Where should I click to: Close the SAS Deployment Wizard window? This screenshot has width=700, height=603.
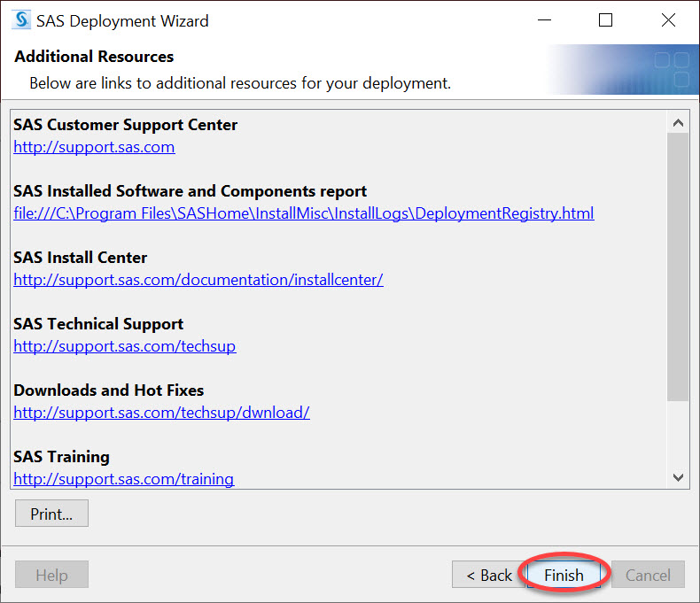pyautogui.click(x=668, y=20)
